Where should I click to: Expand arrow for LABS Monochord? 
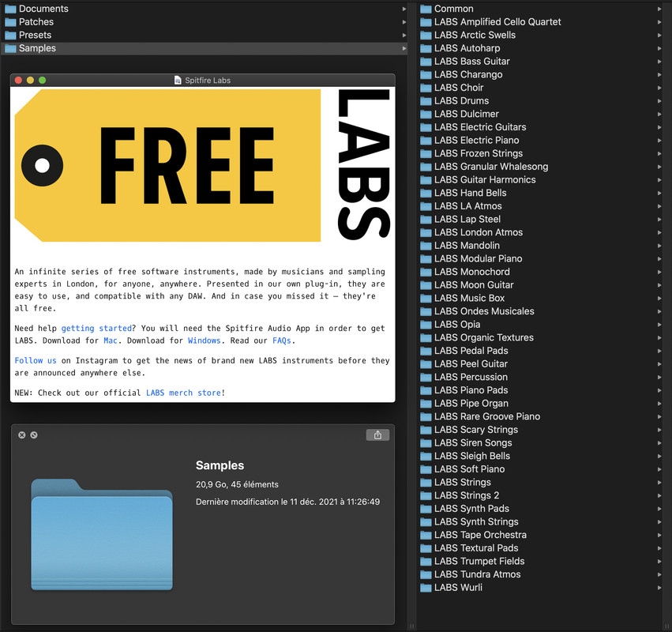coord(659,272)
